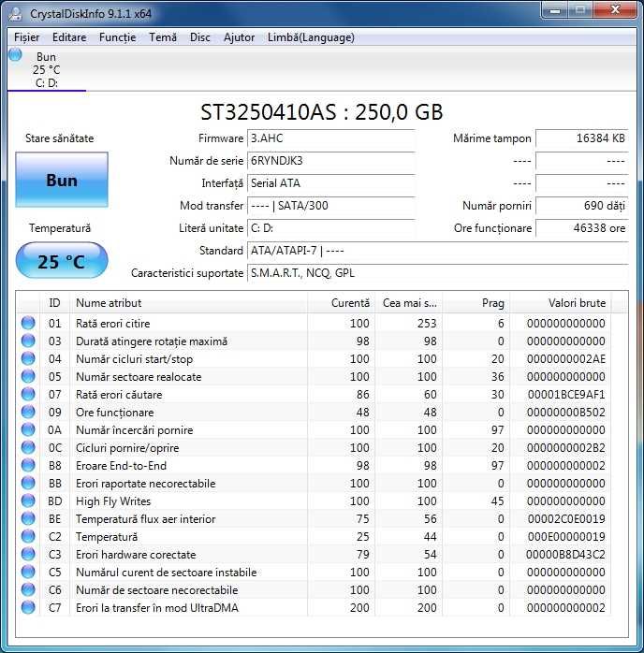The image size is (644, 653).
Task: Click status orb for Durată atingere rotație maximă
Action: (x=28, y=341)
